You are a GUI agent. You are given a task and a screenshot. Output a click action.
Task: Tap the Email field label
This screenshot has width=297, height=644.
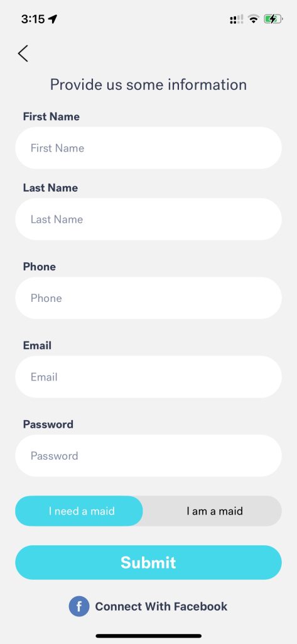click(37, 345)
